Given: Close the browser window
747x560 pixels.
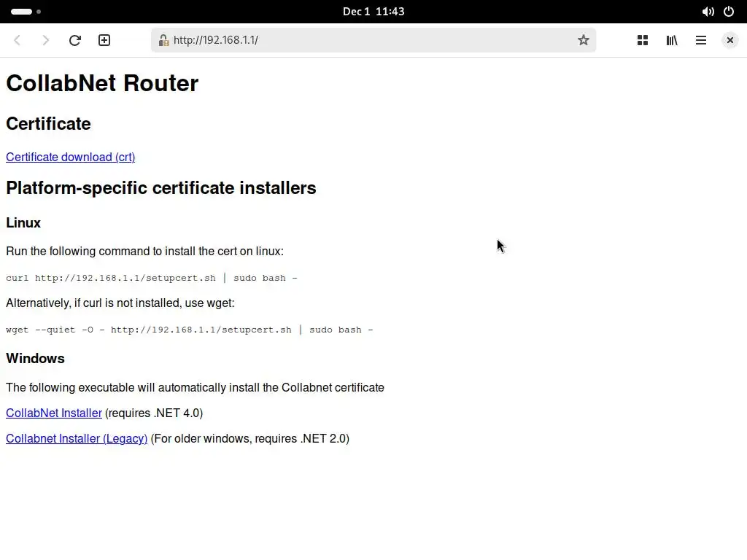Looking at the screenshot, I should click(729, 40).
